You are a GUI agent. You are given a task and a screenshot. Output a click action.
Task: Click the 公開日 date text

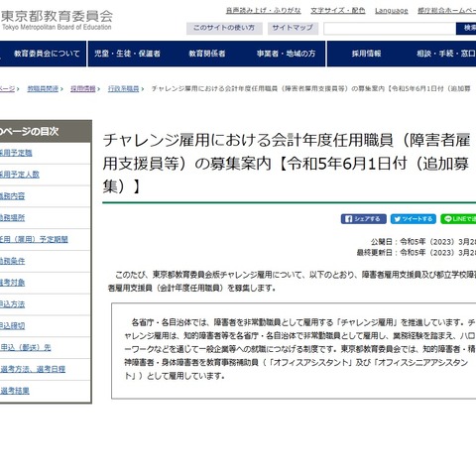click(x=423, y=242)
